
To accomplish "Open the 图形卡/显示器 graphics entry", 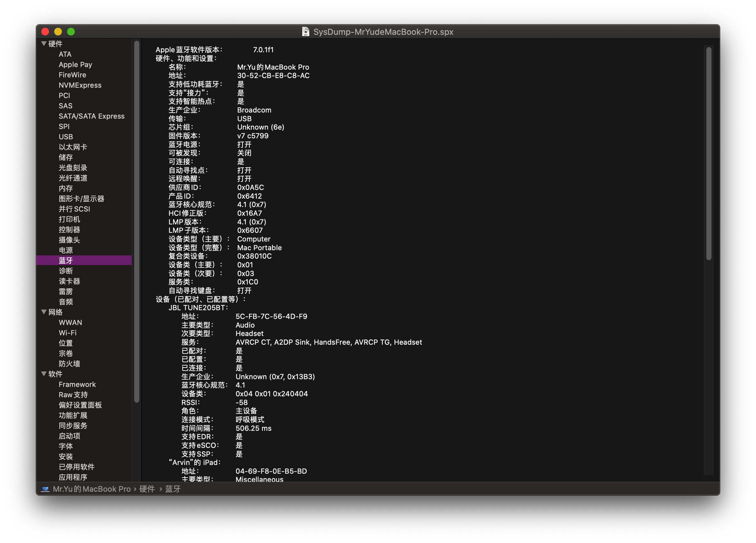I will (x=81, y=199).
